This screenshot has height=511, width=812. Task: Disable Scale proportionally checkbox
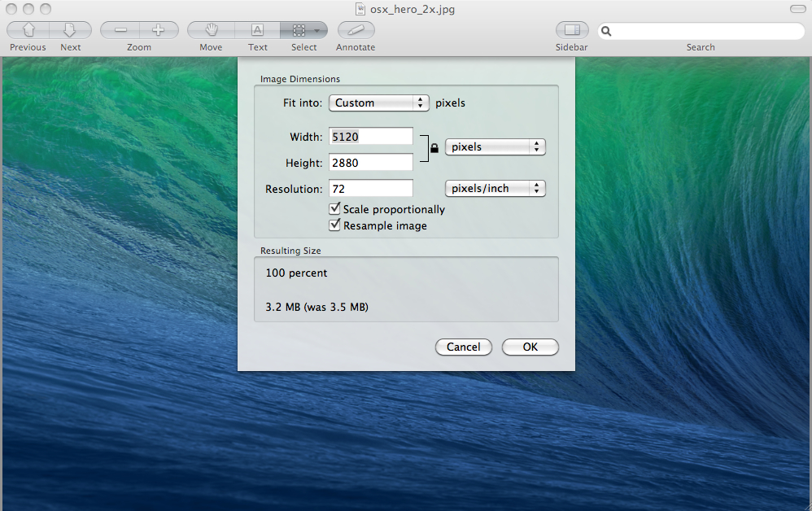334,209
